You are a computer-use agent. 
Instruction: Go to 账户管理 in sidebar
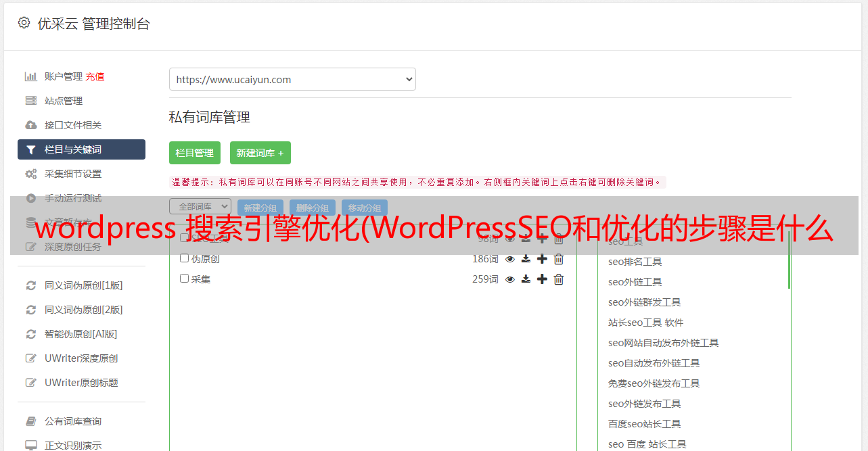64,76
